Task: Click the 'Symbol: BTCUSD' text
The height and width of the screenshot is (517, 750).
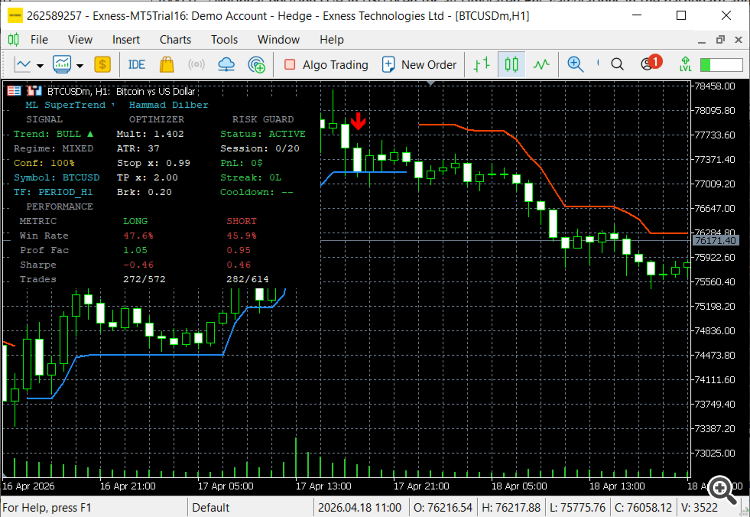Action: 56,177
